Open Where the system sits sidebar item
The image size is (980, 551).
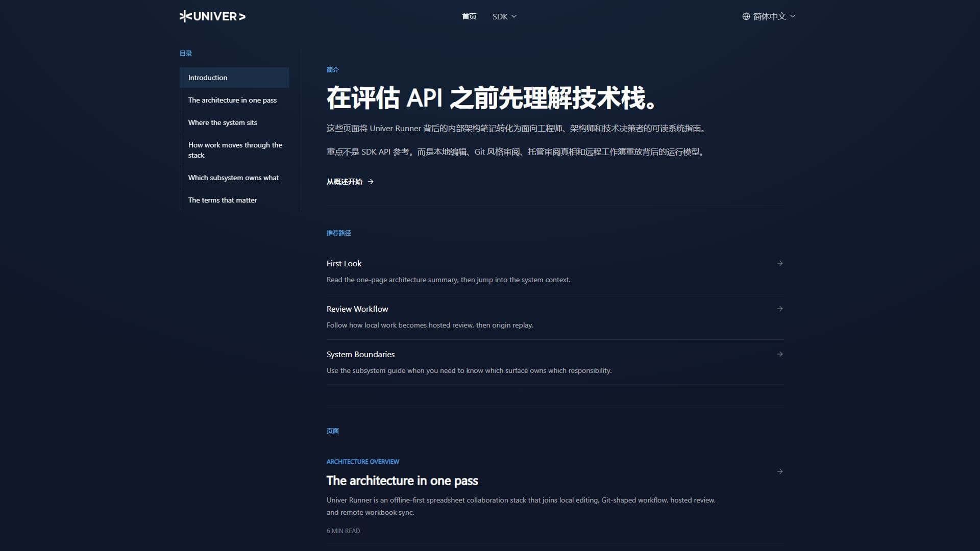(x=234, y=122)
